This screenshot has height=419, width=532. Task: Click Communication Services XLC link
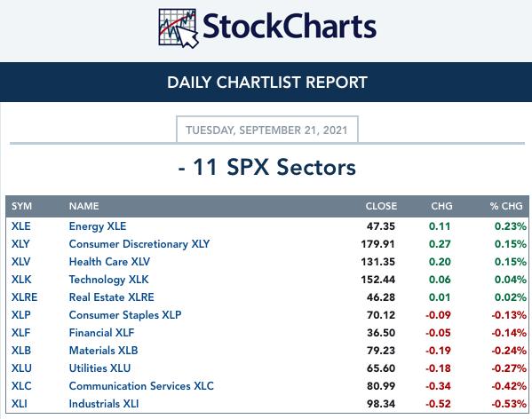[141, 386]
